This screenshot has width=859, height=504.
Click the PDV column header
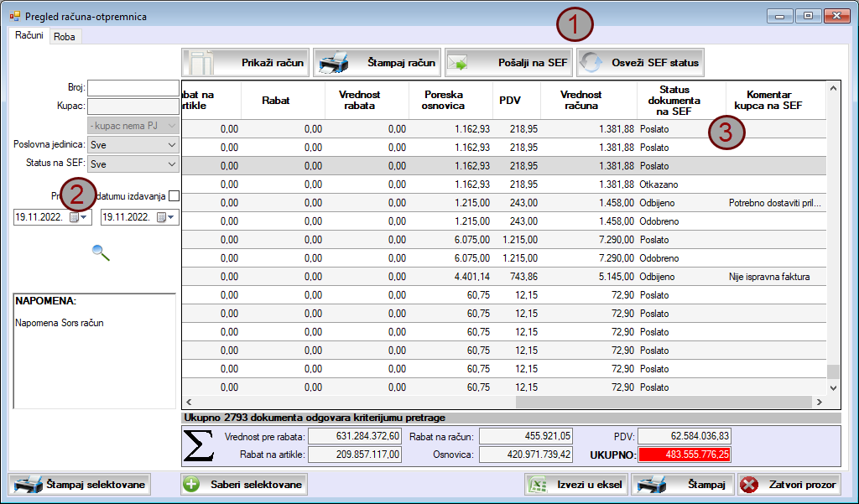517,101
